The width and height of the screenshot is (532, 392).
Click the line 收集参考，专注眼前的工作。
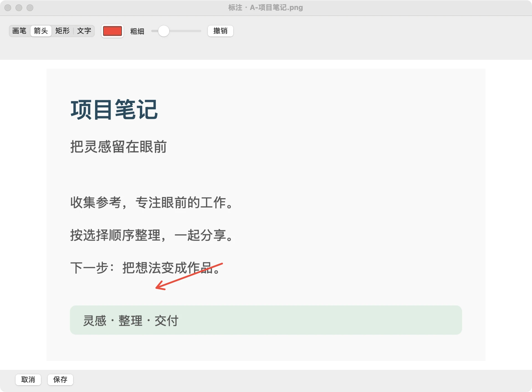point(152,202)
